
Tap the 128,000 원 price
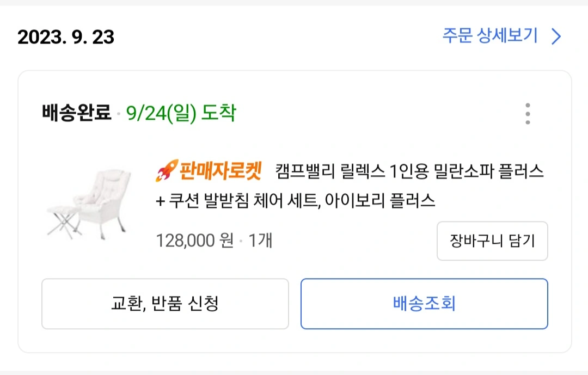(194, 240)
